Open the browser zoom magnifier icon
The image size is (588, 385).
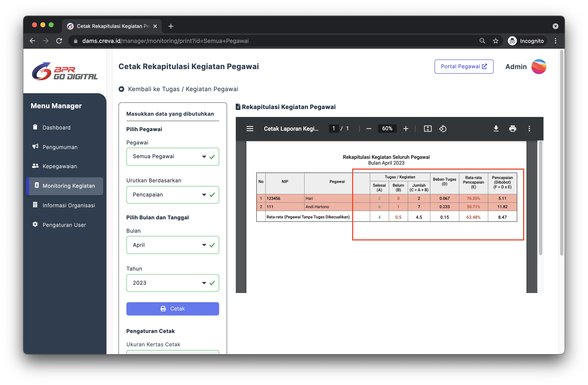482,41
